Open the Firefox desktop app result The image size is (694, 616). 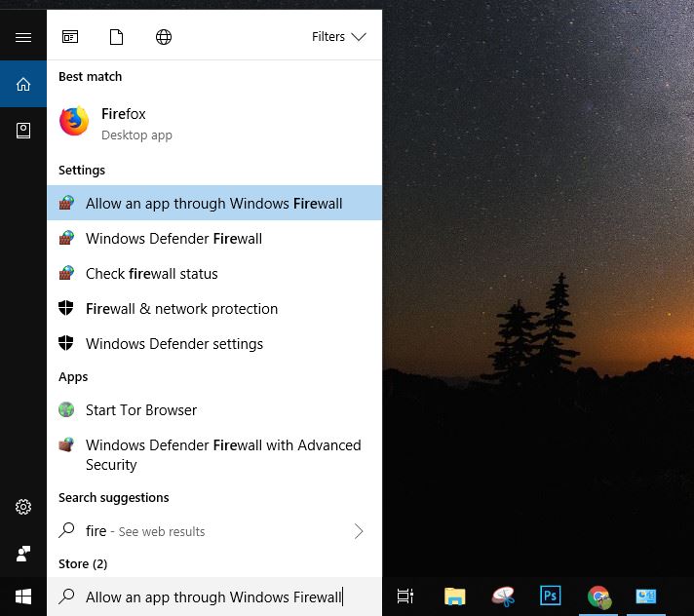(214, 123)
